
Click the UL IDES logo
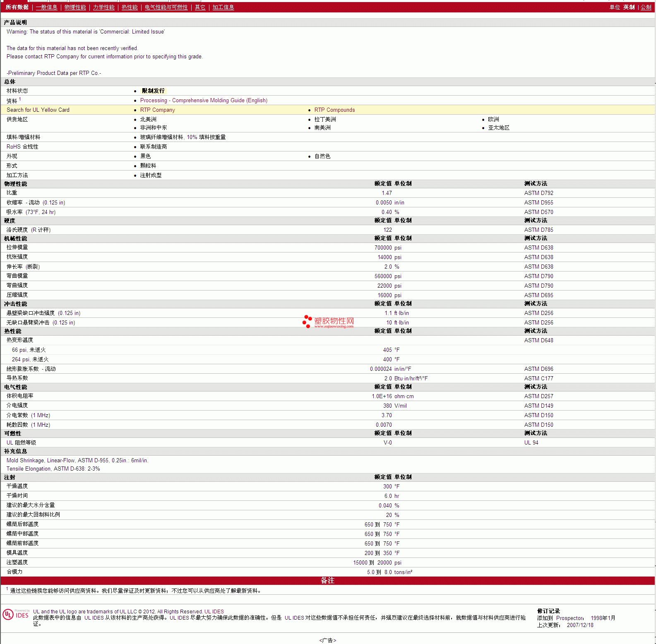pyautogui.click(x=16, y=614)
